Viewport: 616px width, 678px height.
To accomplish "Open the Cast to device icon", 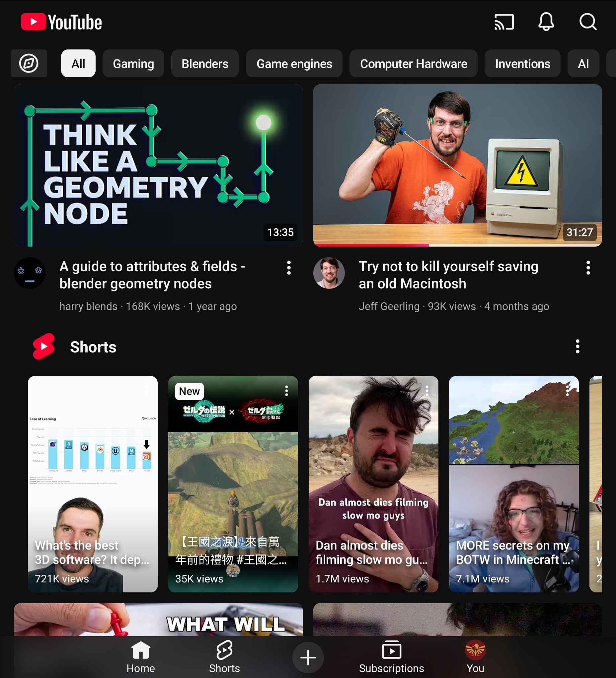I will 503,22.
